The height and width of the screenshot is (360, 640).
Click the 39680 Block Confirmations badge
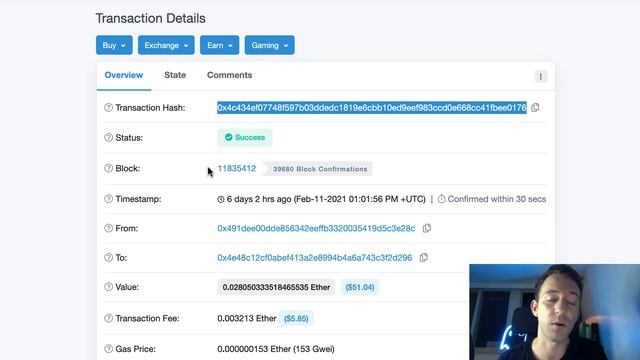[x=318, y=169]
